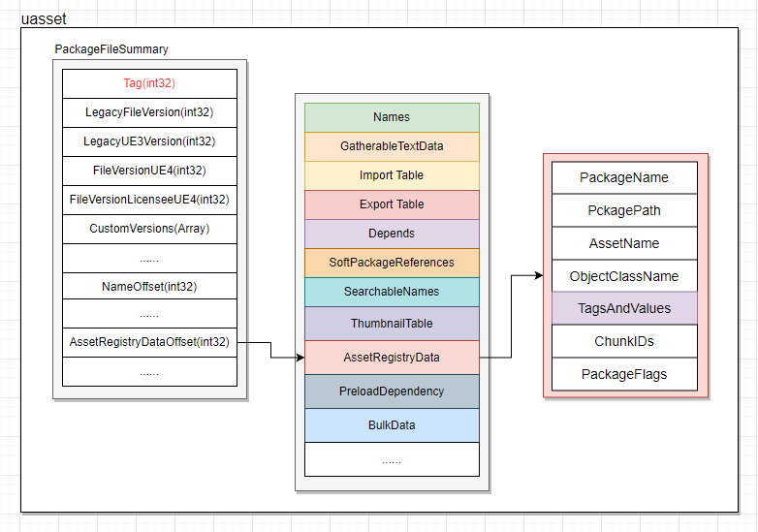Screen dimensions: 758x532
Task: Select the red Tag(int32) box
Action: pos(149,83)
